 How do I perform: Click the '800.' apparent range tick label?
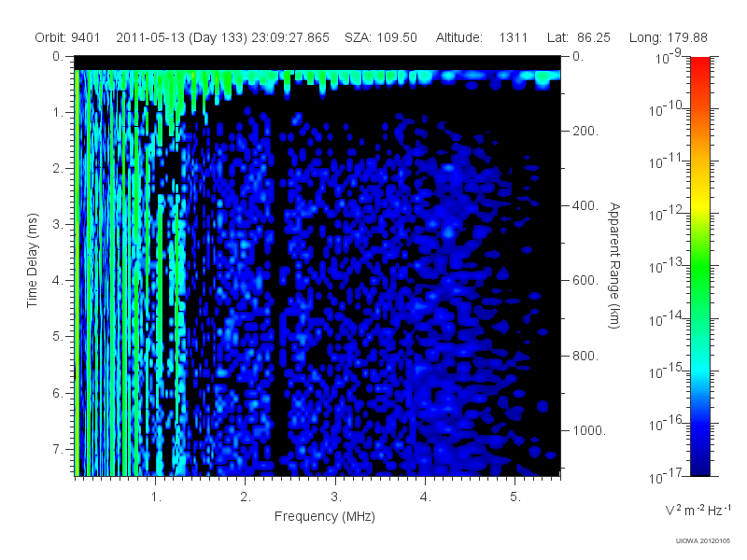(x=585, y=356)
